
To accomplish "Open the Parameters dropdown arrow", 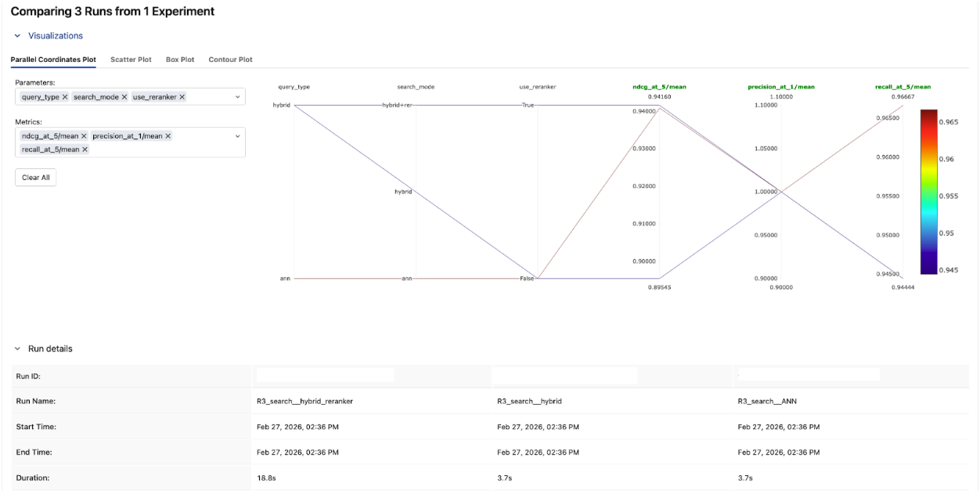I will click(237, 97).
